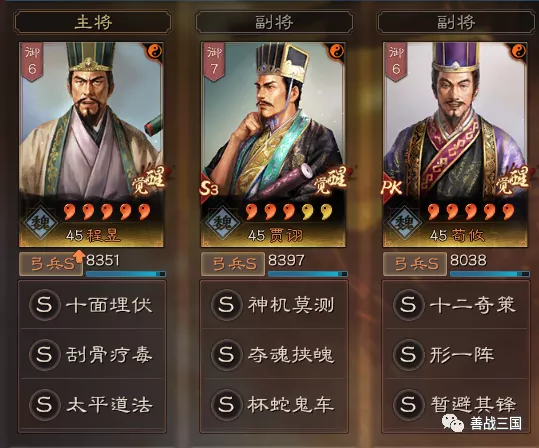Click the S3 season badge on 贾诩
This screenshot has width=539, height=448.
click(209, 188)
